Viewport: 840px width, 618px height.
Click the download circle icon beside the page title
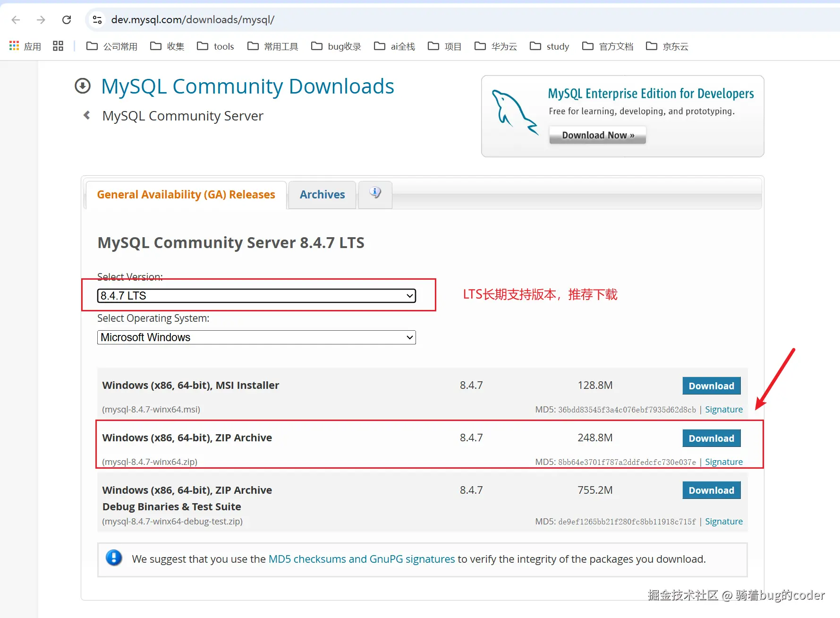(83, 86)
